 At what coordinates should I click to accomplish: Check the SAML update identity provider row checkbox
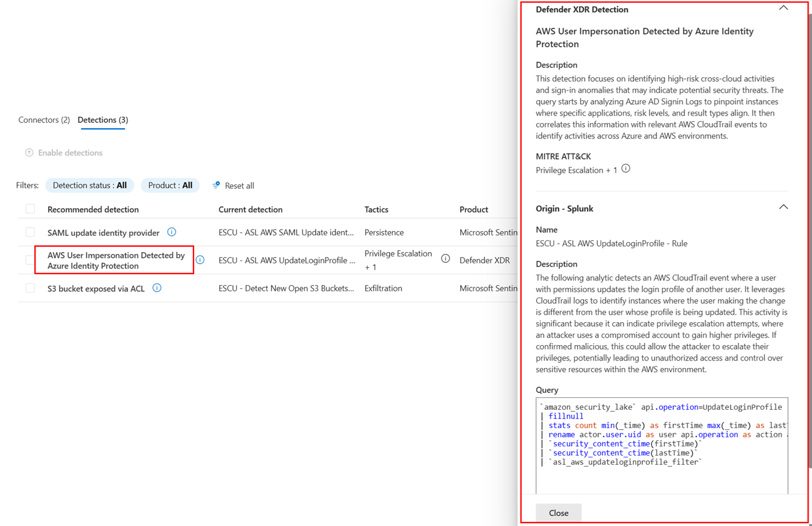tap(30, 232)
